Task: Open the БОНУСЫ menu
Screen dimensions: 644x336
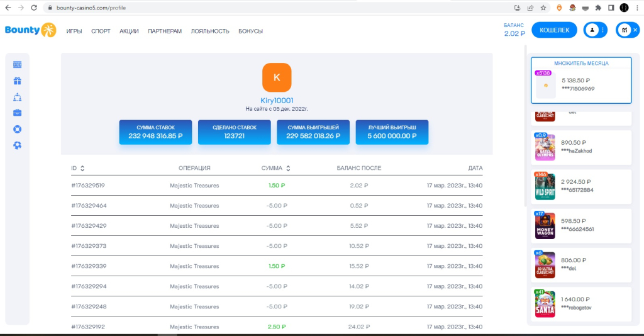Action: click(250, 31)
